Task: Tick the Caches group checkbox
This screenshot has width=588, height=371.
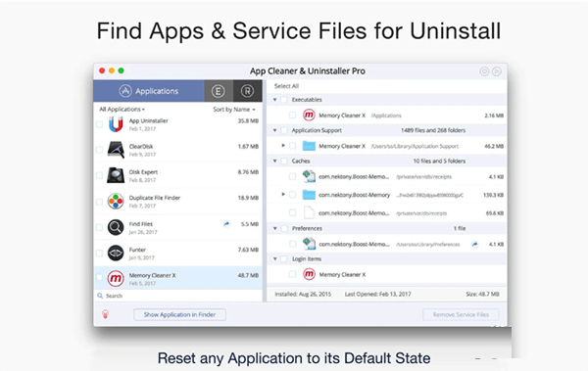Action: [284, 162]
